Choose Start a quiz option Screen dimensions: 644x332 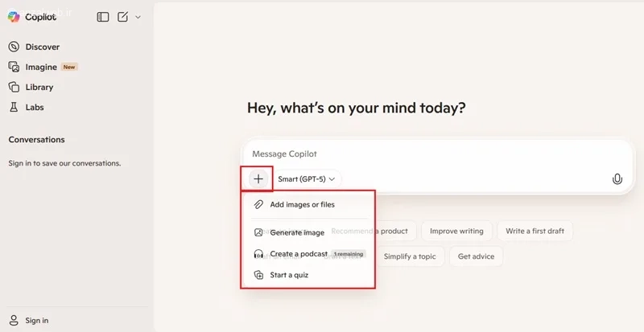coord(289,275)
